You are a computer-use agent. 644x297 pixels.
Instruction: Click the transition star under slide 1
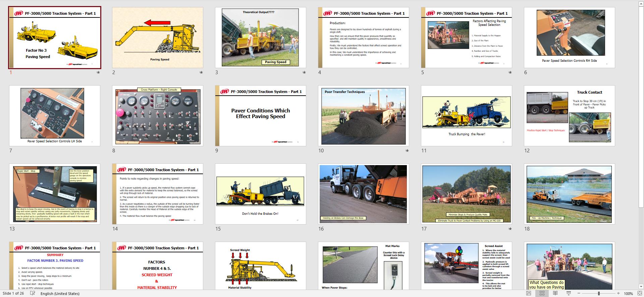[98, 72]
